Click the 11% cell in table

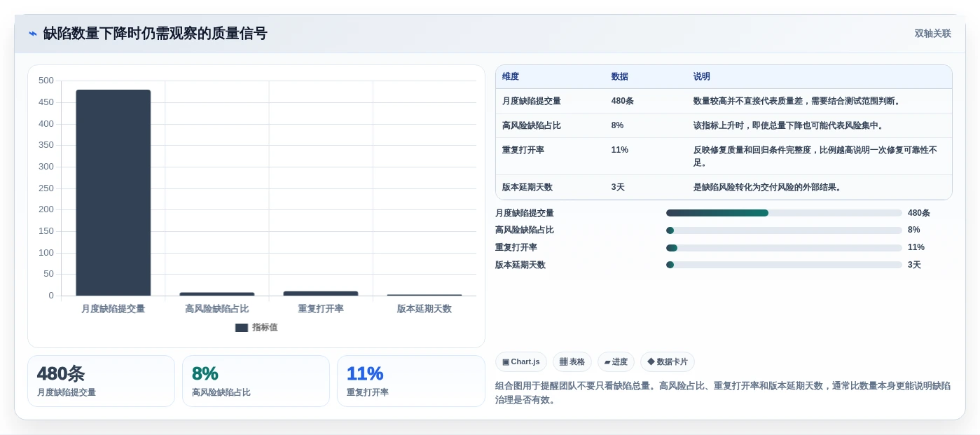point(619,150)
